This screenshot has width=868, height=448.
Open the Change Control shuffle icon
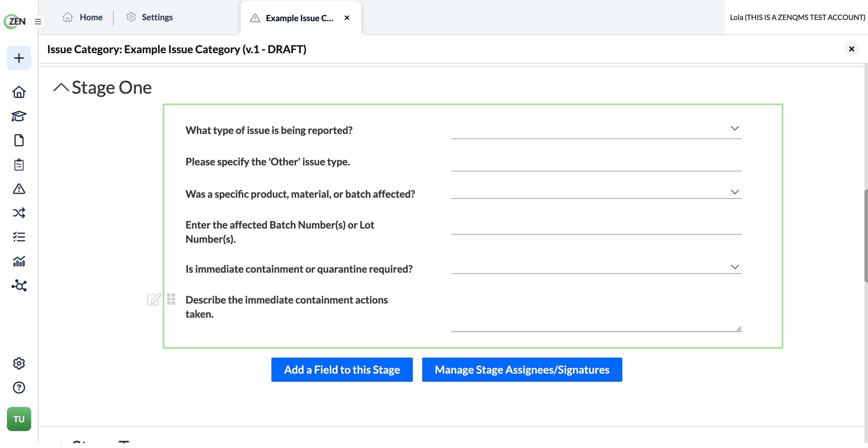(19, 213)
